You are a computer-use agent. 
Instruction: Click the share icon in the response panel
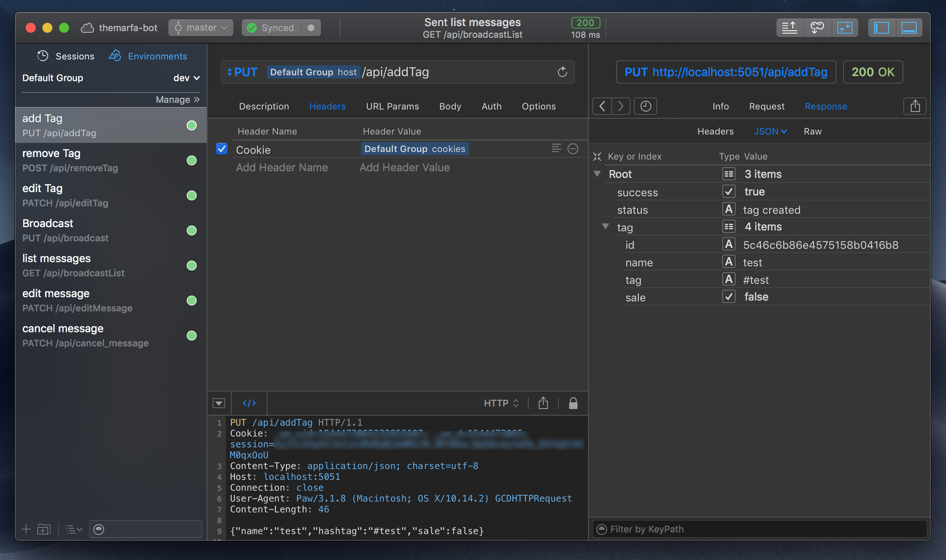tap(915, 106)
